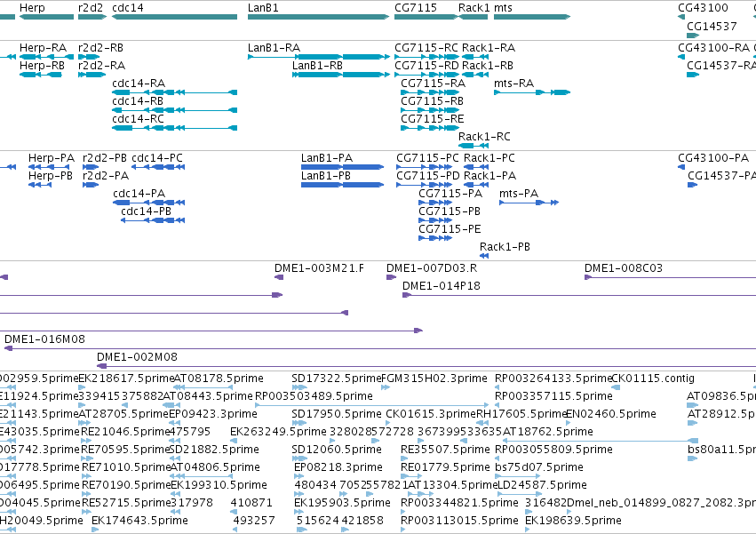Click the CG7115-RD transcript label
This screenshot has width=756, height=534.
point(426,65)
